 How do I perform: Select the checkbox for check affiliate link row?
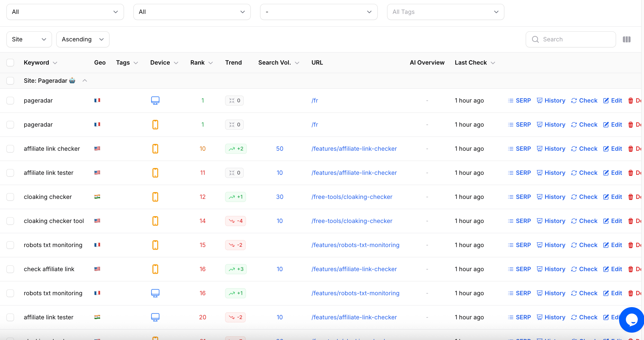[x=10, y=269]
